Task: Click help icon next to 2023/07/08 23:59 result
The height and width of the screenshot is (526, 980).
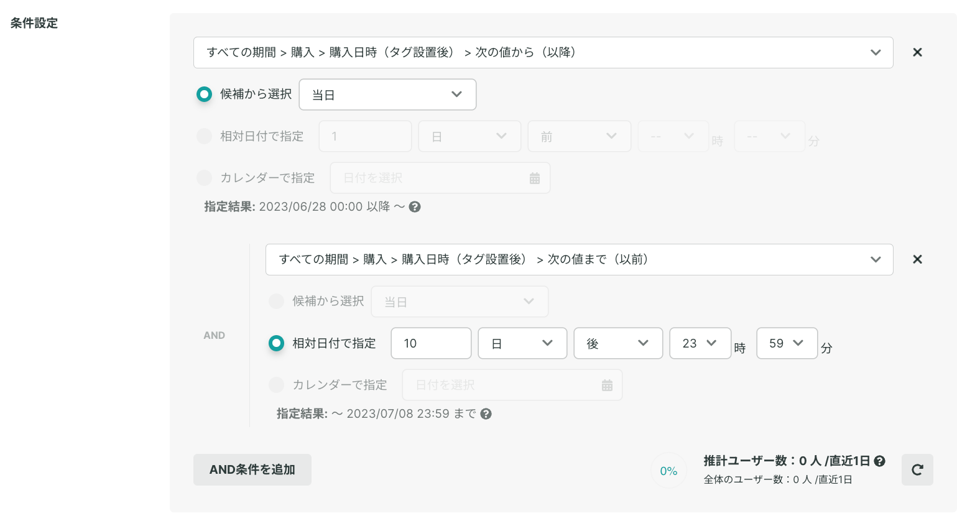Action: [486, 414]
